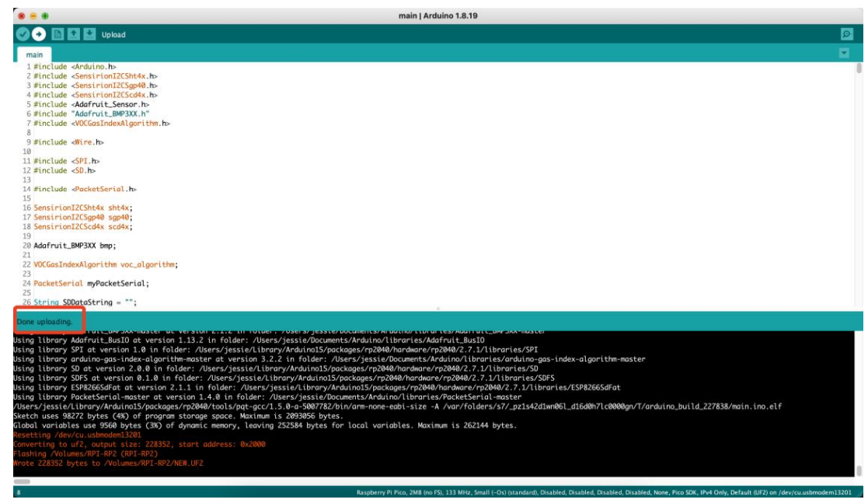Click 'Wrote 228352 bytes' console message
Screen dimensions: 868x503
coord(109,463)
